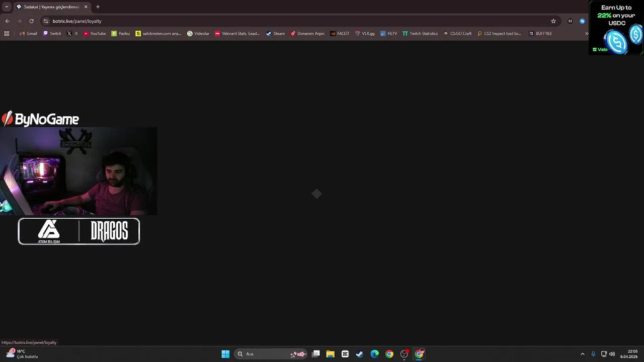Image resolution: width=644 pixels, height=362 pixels.
Task: Open the apps grid in bookmarks bar
Action: click(7, 34)
